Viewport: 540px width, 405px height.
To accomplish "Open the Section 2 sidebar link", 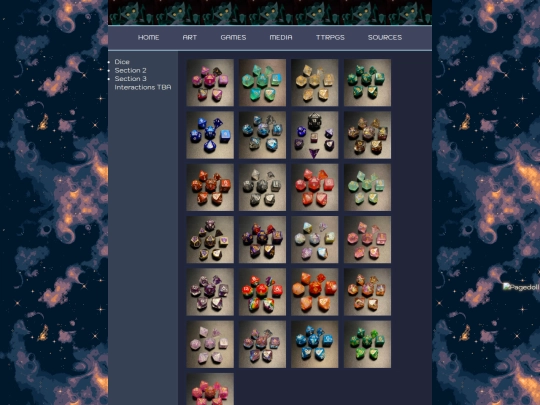I will (x=131, y=70).
